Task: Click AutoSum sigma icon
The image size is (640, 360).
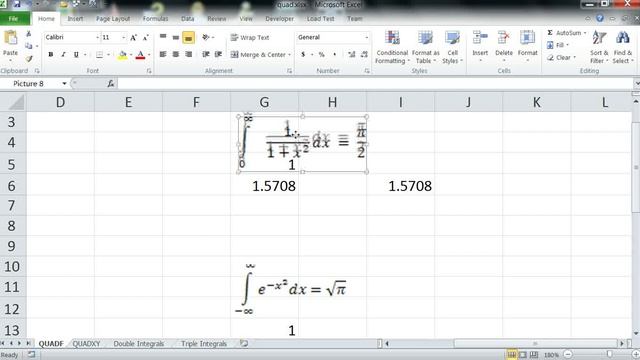Action: coord(550,33)
